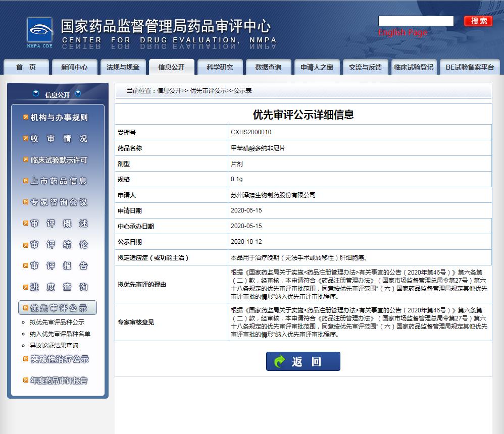Viewport: 504px width, 434px height.
Task: Click the RSS icon beside 专家咨询会议
Action: [26, 202]
